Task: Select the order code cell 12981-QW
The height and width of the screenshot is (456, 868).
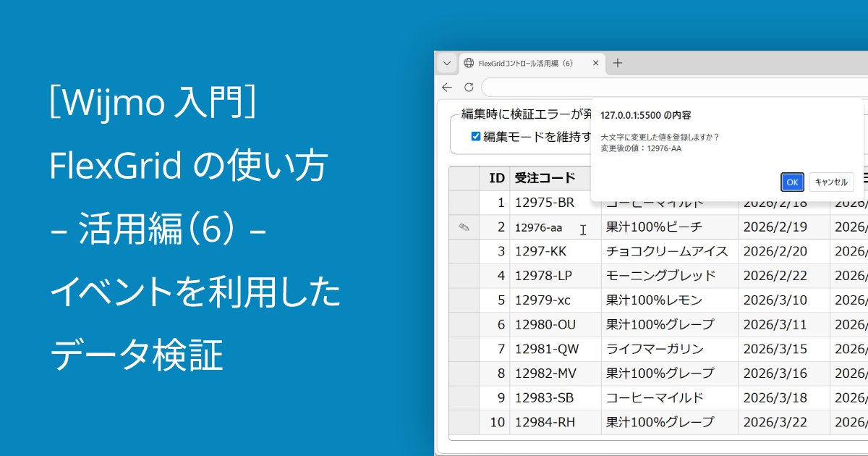Action: click(556, 350)
